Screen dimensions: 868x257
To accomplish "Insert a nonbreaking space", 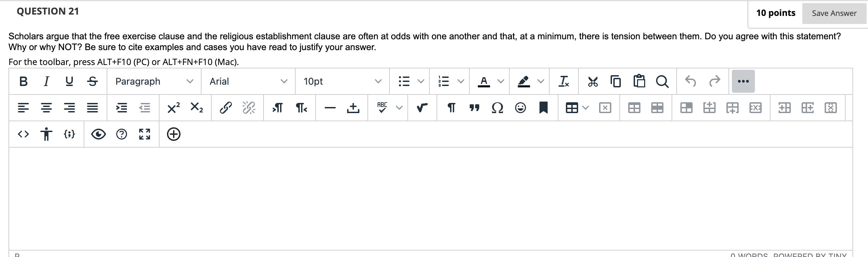I will tap(353, 108).
